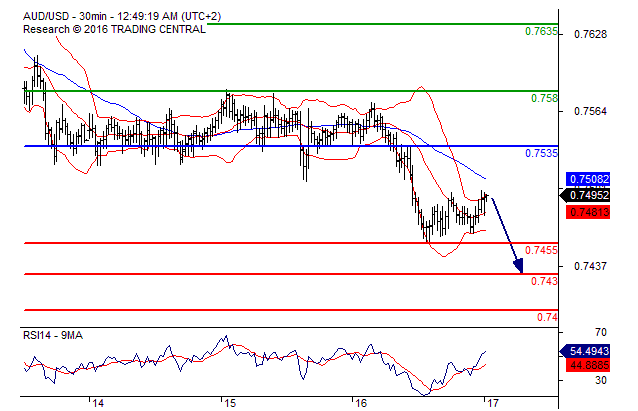This screenshot has height=411, width=638.
Task: Select the 0.7635 resistance label
Action: [x=541, y=31]
